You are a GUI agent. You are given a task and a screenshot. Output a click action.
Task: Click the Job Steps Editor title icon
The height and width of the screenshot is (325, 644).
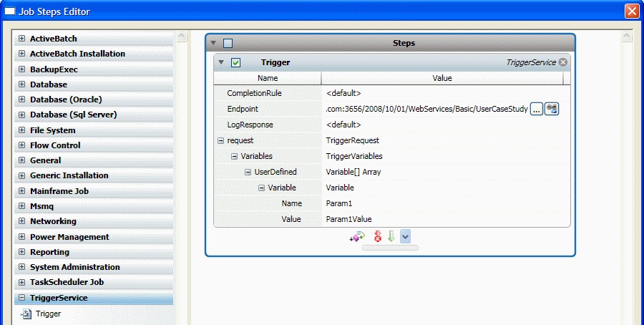9,11
